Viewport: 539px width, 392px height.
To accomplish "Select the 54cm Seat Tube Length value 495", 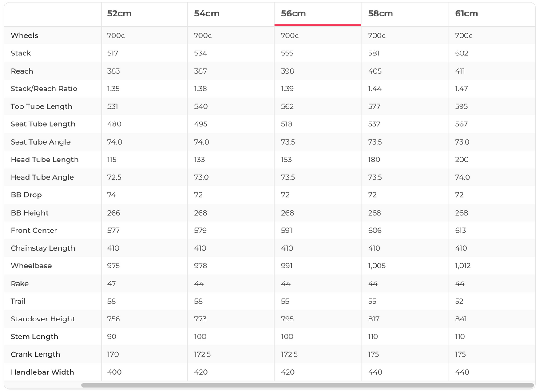I will [x=201, y=124].
